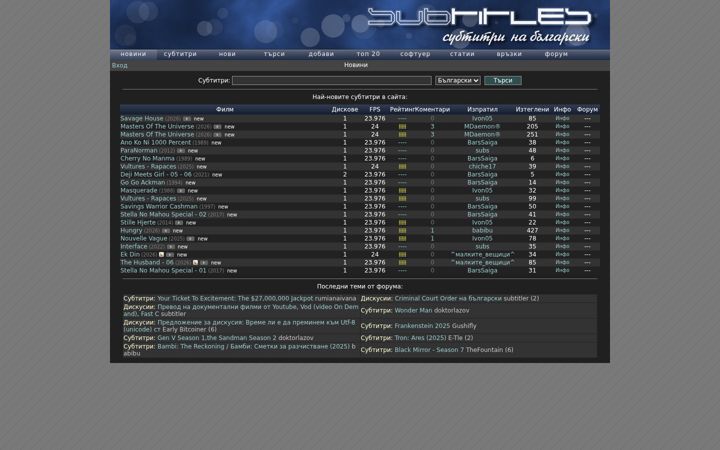Open the Hungry subtitle link
Image resolution: width=720 pixels, height=450 pixels.
(131, 231)
